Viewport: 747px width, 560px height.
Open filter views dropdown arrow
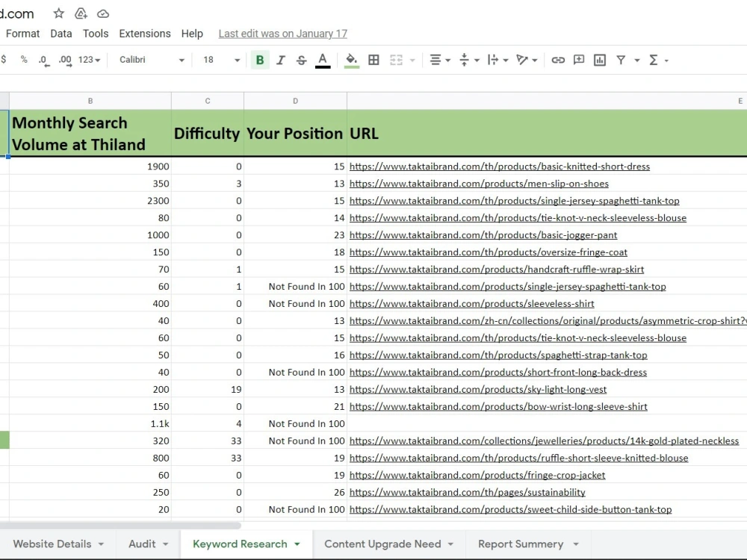pos(637,60)
